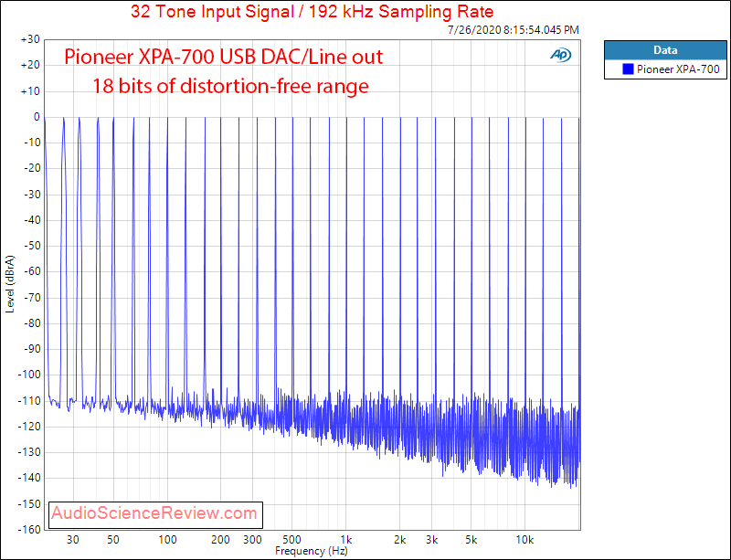
Task: Select the timestamp 7/26/2020 8:15:54.045 PM
Action: 514,30
